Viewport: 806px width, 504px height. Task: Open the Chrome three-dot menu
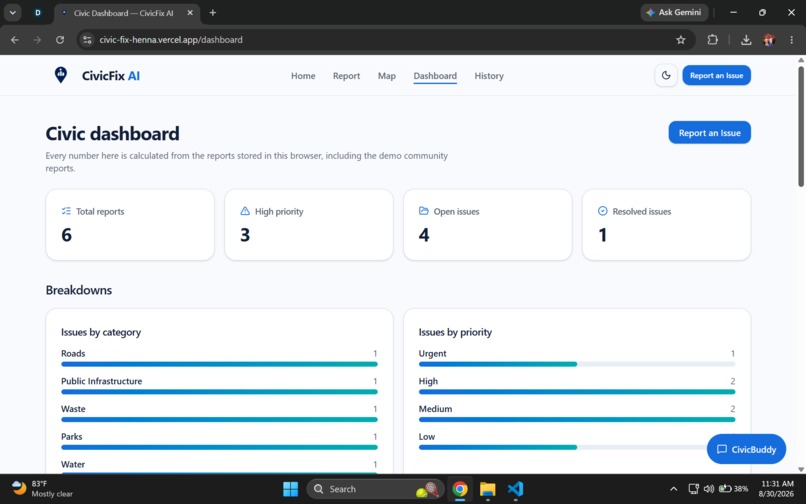coord(792,40)
